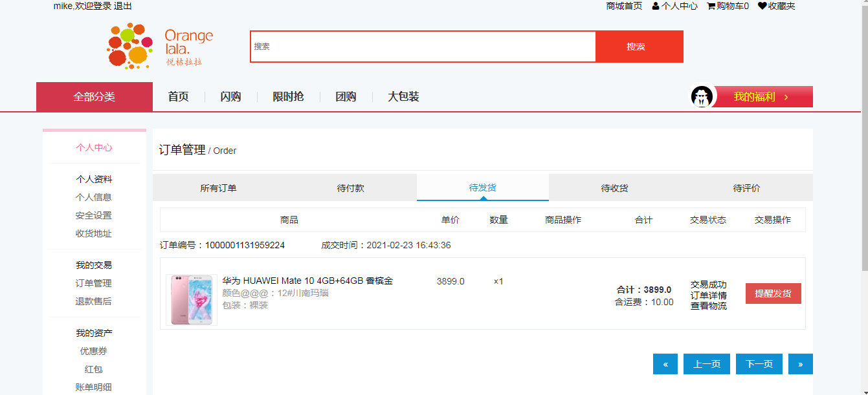Screen dimensions: 868x395
Task: Open 红包 in the sidebar
Action: pos(94,369)
